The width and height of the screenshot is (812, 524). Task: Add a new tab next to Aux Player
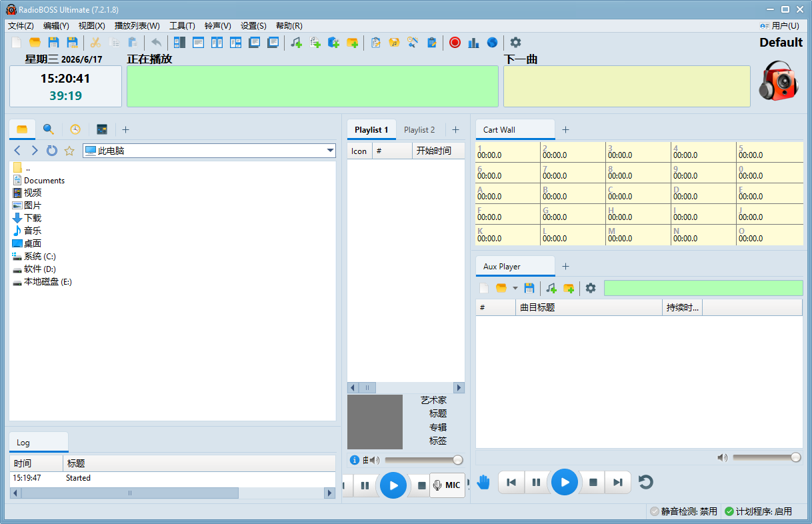(x=565, y=267)
